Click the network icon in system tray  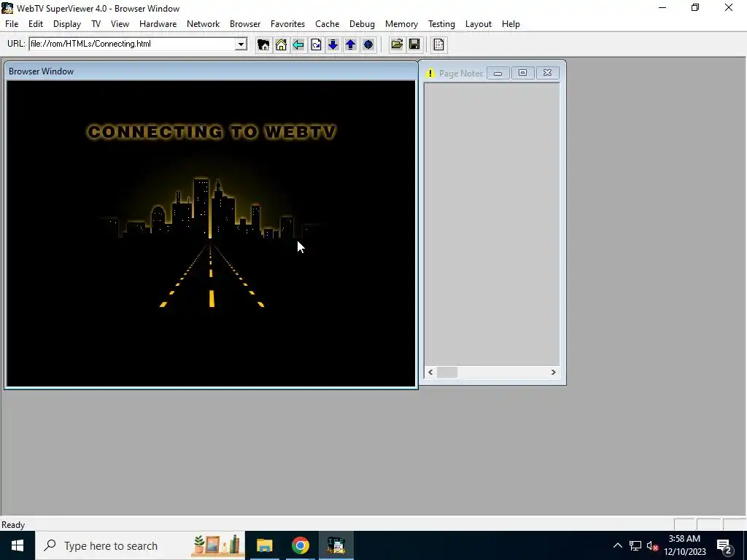635,545
